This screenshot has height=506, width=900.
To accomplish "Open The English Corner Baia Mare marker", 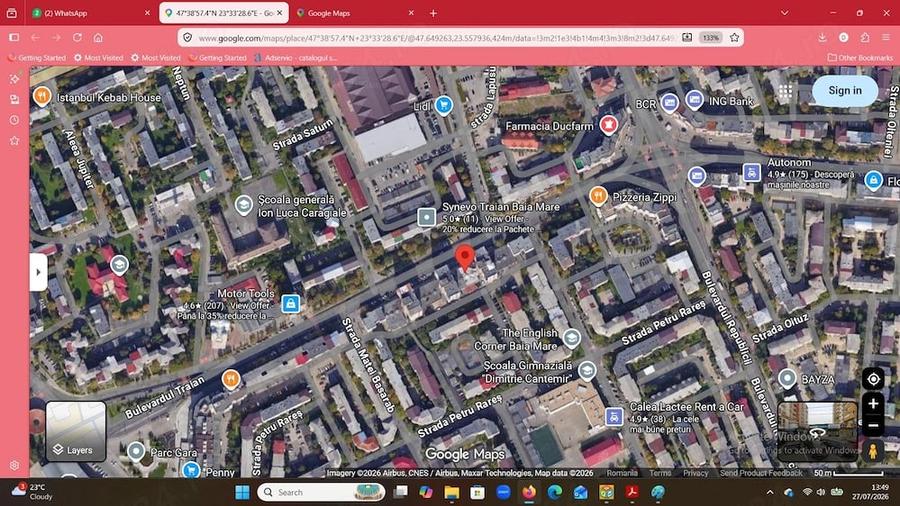I will (572, 338).
